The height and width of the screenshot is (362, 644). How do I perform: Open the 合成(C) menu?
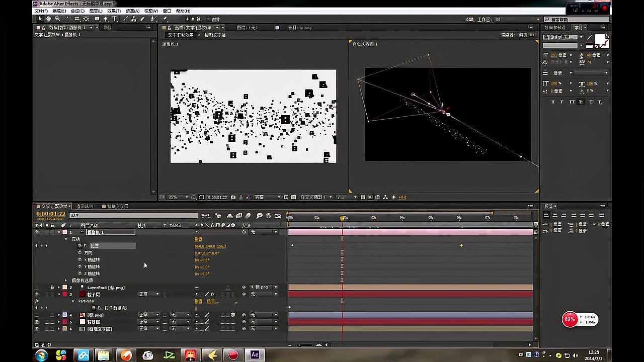pos(77,11)
